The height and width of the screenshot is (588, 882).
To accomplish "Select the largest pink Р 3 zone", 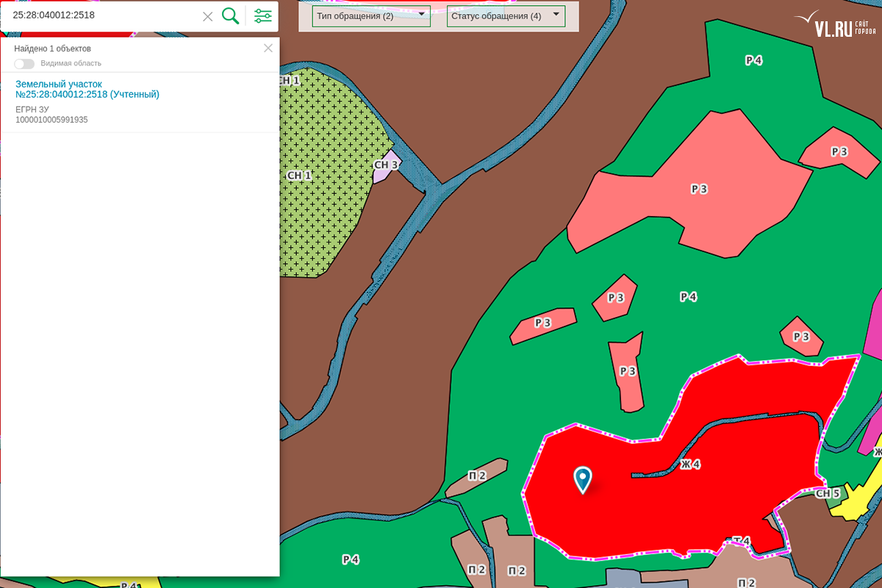I will 698,189.
